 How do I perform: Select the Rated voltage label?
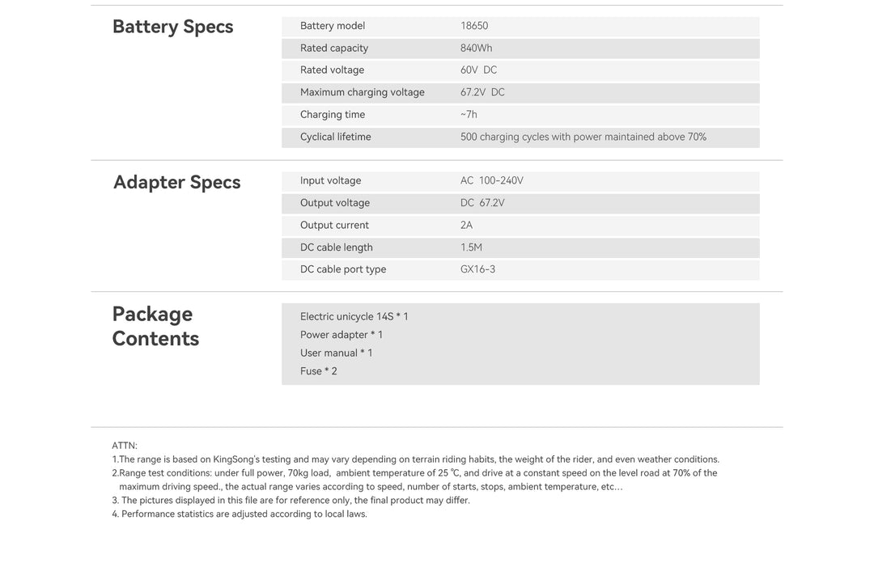[332, 70]
